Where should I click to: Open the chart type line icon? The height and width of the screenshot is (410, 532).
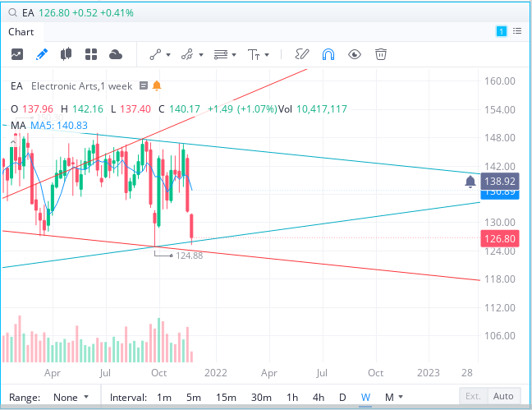[17, 54]
